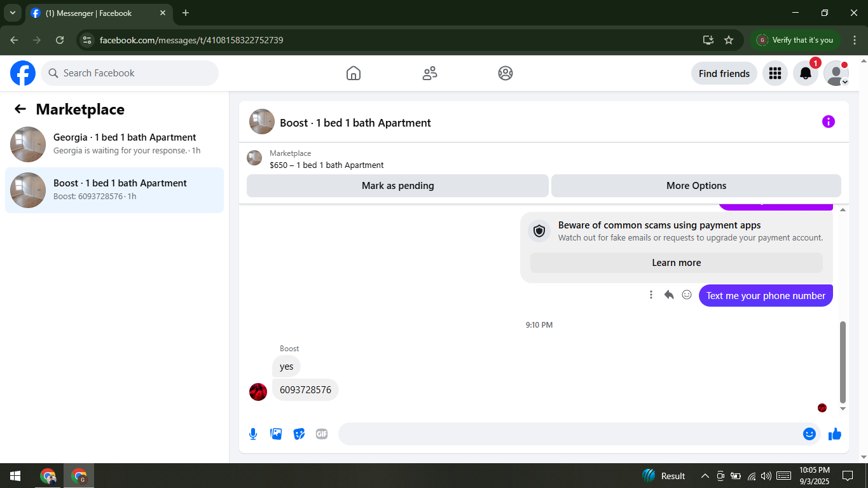Open first Chrome taskbar icon
The width and height of the screenshot is (868, 488).
[48, 476]
